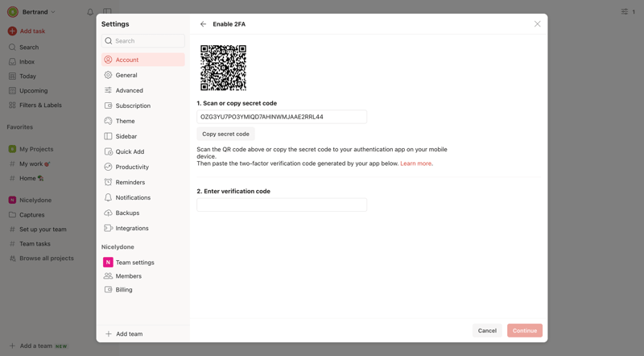Click the Quick Add settings icon
This screenshot has height=356, width=644.
tap(108, 151)
